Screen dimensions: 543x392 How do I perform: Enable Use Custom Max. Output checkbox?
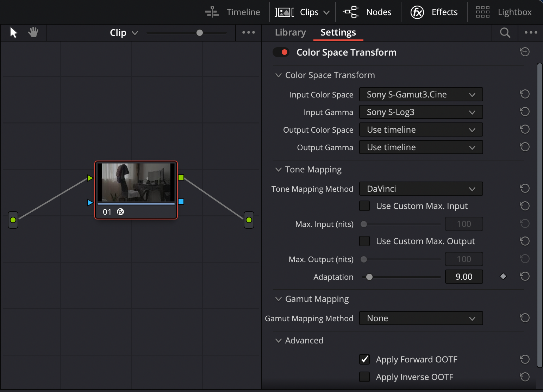(364, 241)
